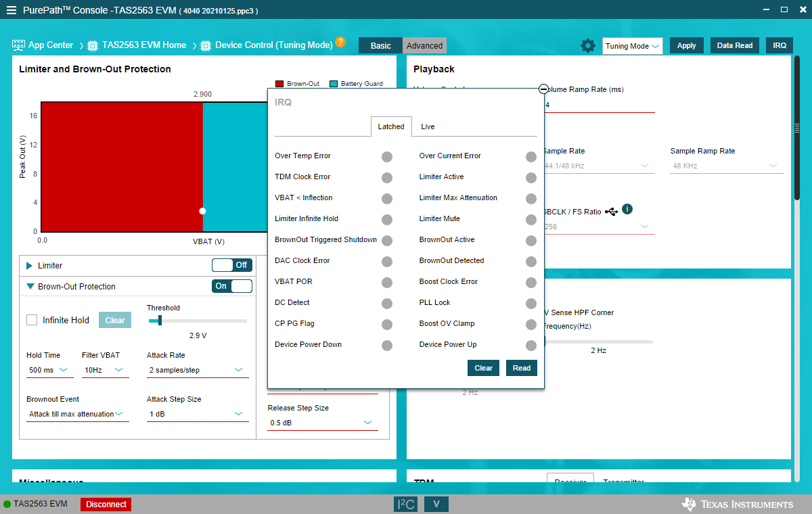
Task: Click the Device Power Up indicator
Action: [531, 346]
